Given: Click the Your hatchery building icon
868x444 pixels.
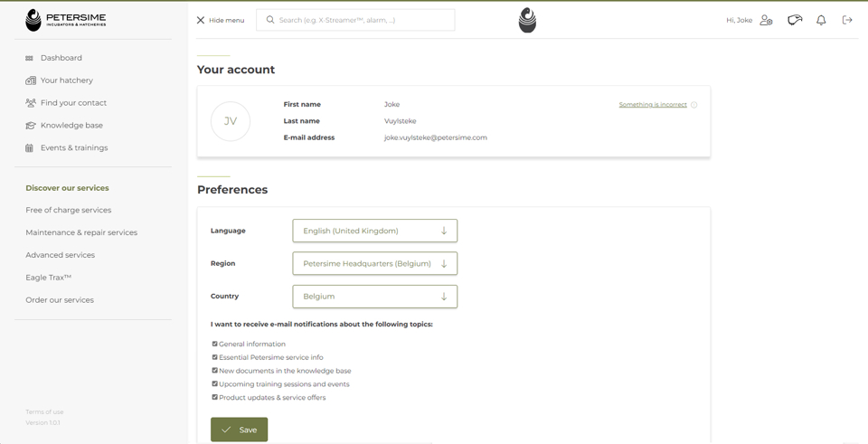Looking at the screenshot, I should [30, 80].
